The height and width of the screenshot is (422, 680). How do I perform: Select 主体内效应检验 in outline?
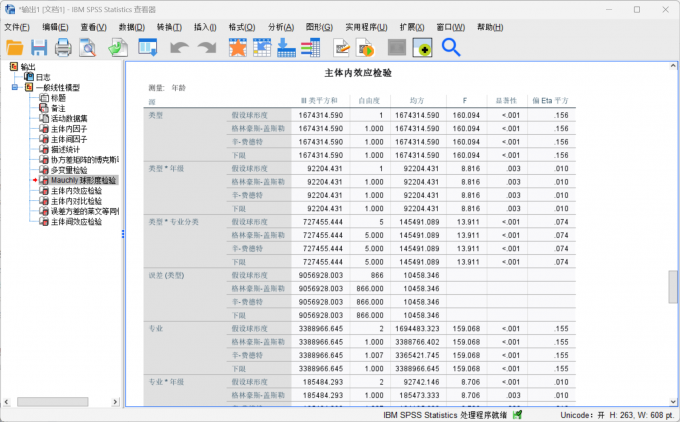point(76,191)
